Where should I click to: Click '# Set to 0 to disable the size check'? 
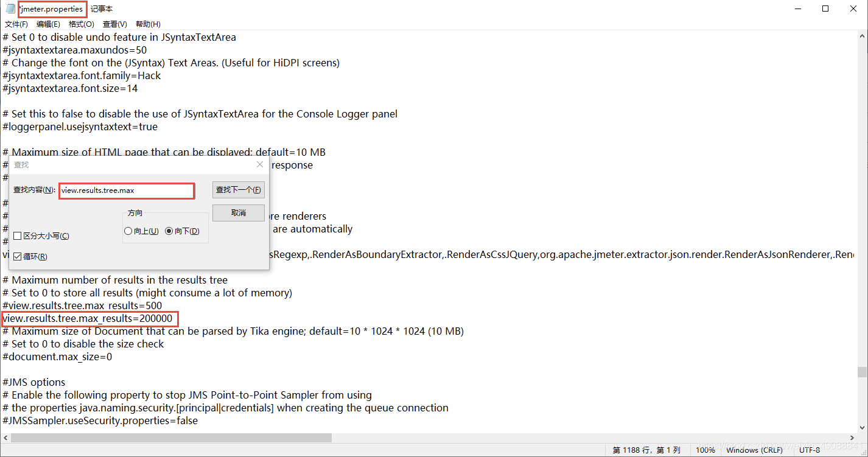(83, 344)
